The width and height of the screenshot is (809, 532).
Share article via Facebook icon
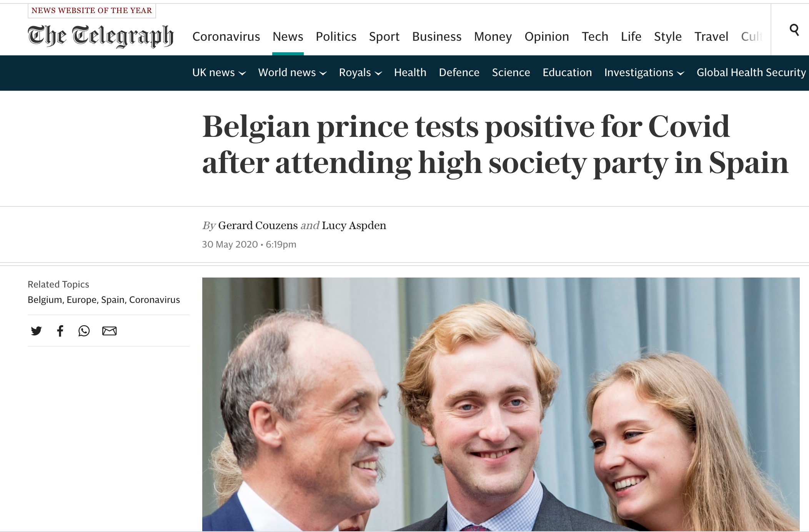pos(60,331)
